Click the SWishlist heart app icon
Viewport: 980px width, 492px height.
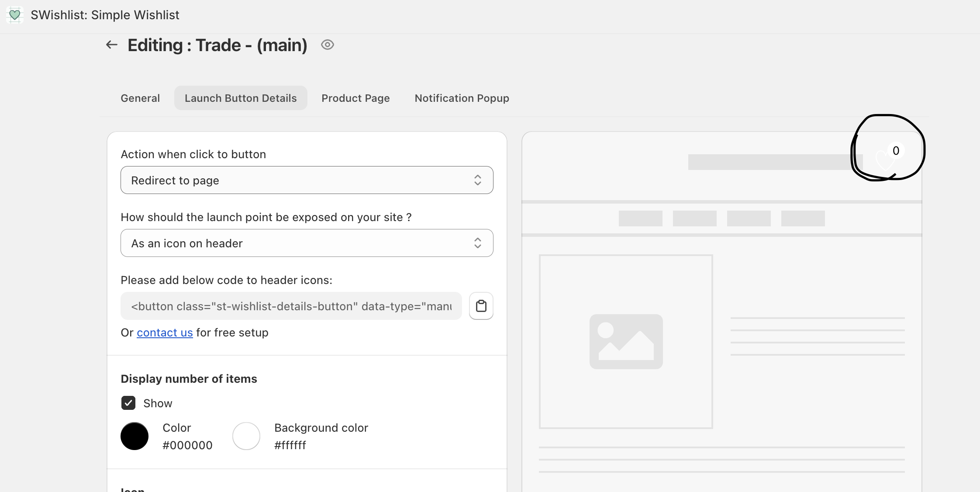click(x=14, y=15)
